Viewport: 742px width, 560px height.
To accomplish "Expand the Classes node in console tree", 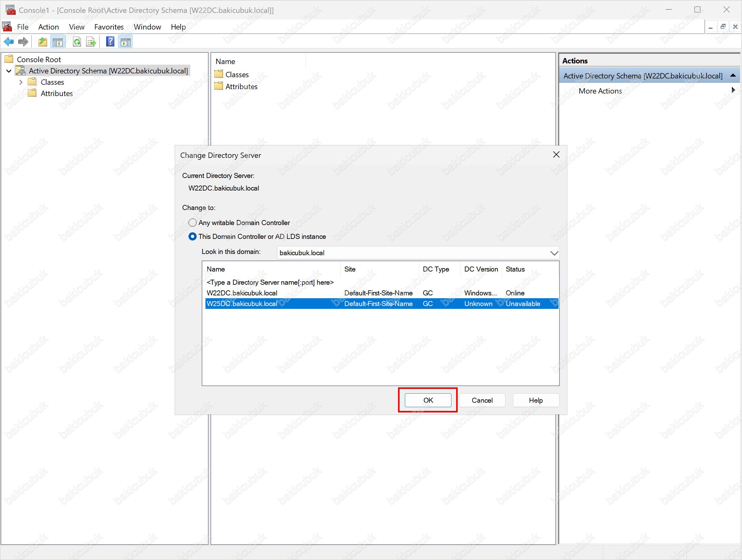I will point(21,82).
